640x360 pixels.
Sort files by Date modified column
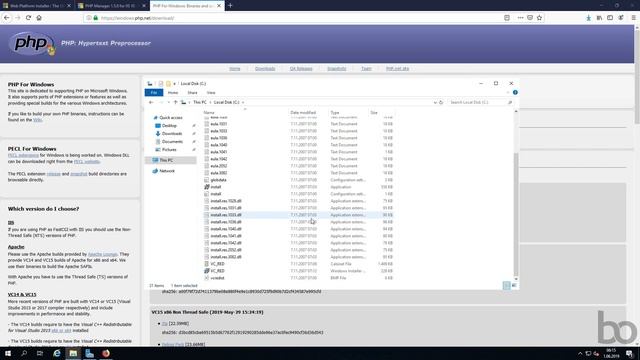click(x=303, y=112)
